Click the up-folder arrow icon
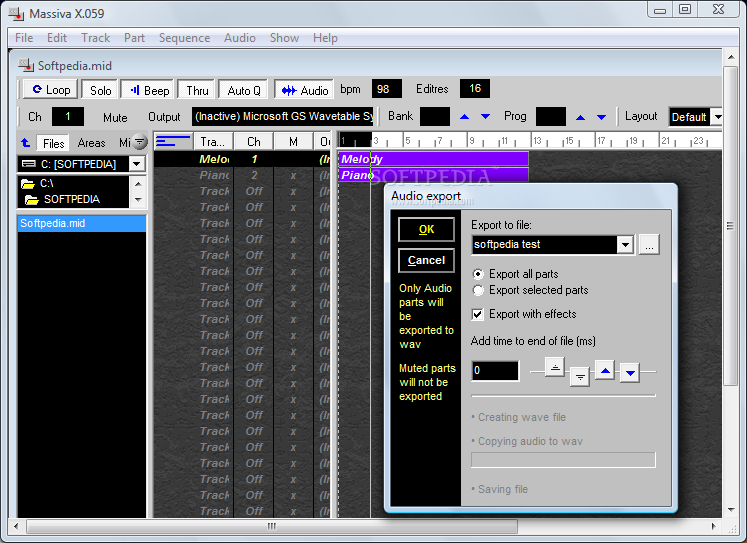 click(26, 142)
